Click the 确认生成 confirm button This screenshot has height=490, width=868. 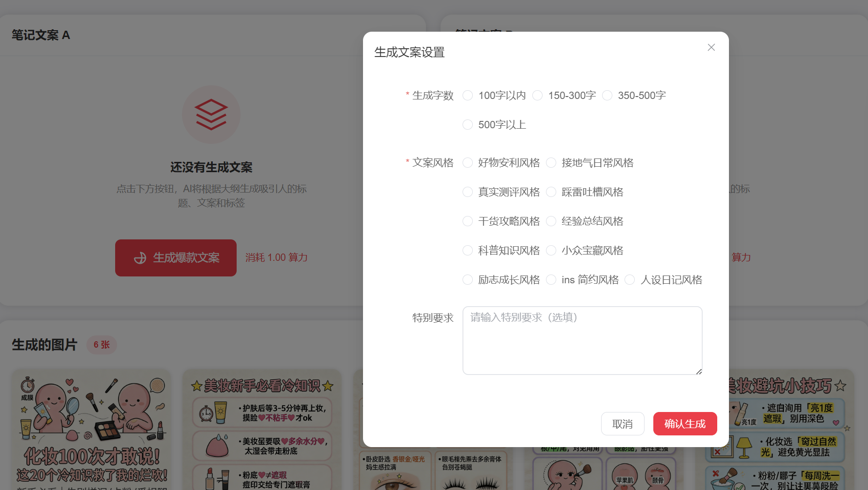point(685,424)
